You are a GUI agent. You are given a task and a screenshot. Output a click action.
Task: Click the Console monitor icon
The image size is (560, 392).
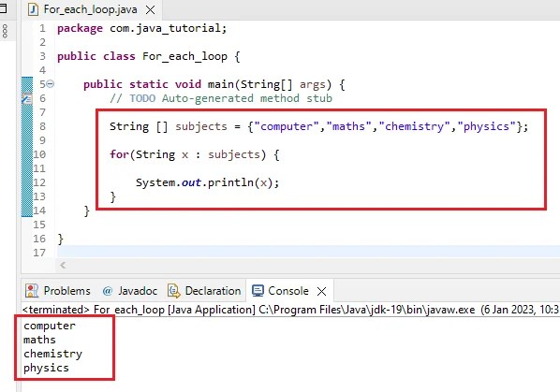pyautogui.click(x=258, y=291)
